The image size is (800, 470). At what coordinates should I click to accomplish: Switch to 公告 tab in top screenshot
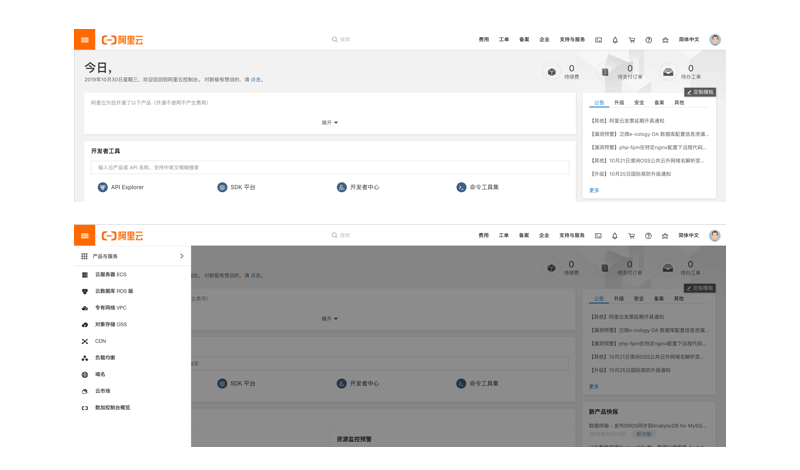pyautogui.click(x=599, y=103)
